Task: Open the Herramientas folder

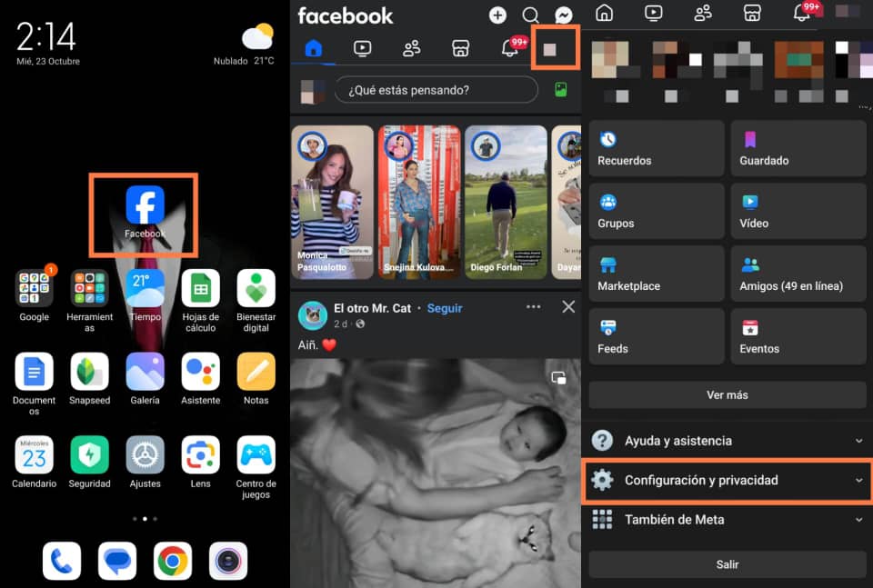Action: 90,288
